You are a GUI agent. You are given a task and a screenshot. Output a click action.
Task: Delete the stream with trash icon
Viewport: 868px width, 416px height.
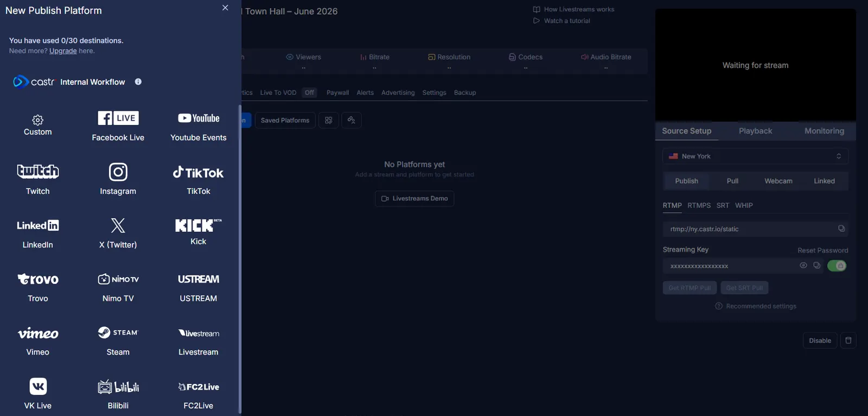[x=848, y=341]
